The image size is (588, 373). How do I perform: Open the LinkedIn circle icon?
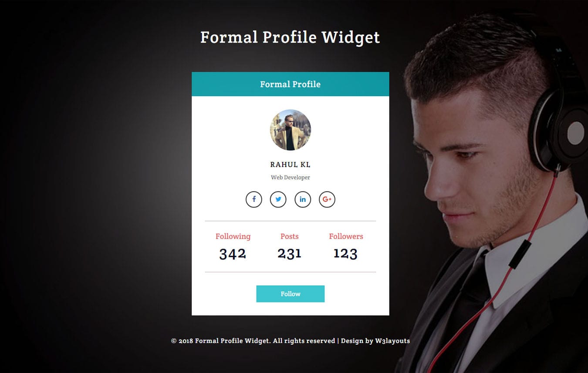(303, 199)
